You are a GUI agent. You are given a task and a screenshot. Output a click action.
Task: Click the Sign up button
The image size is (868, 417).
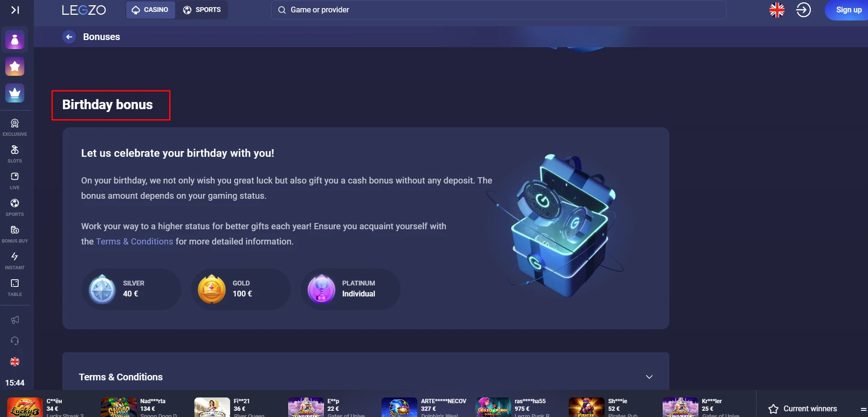[848, 10]
